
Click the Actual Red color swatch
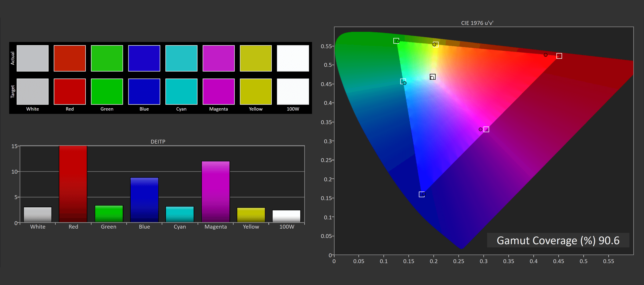click(x=70, y=58)
